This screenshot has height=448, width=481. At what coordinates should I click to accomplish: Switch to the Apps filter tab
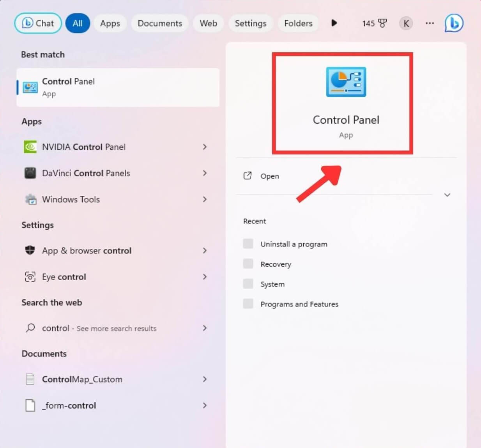tap(110, 23)
